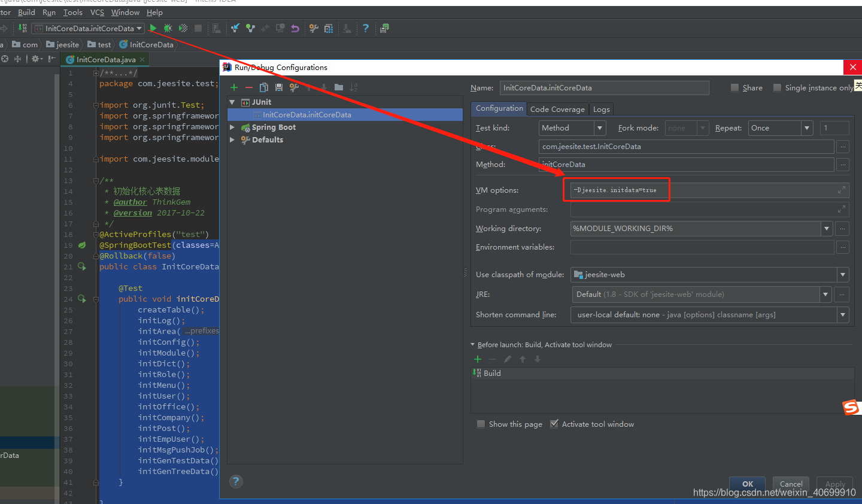Open JRE Default dropdown
This screenshot has height=504, width=862.
[702, 294]
